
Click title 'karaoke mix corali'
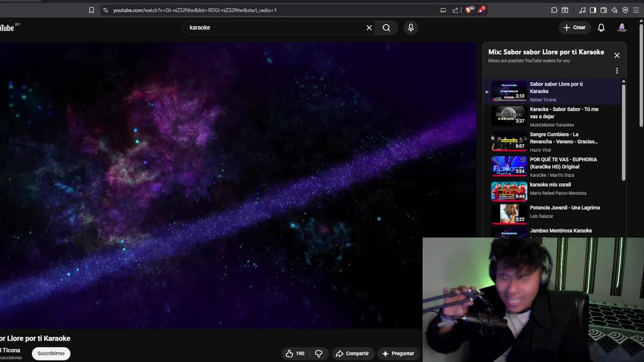pyautogui.click(x=550, y=185)
